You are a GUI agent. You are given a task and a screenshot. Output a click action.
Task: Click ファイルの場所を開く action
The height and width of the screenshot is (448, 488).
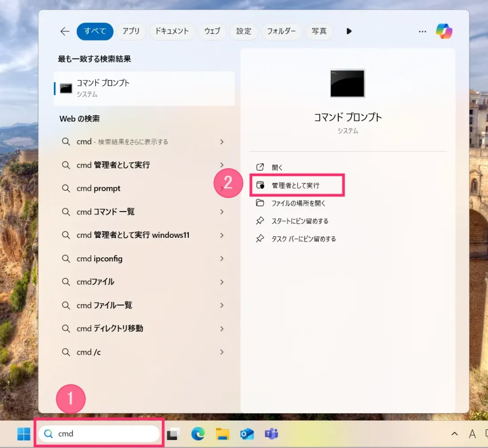point(348,204)
